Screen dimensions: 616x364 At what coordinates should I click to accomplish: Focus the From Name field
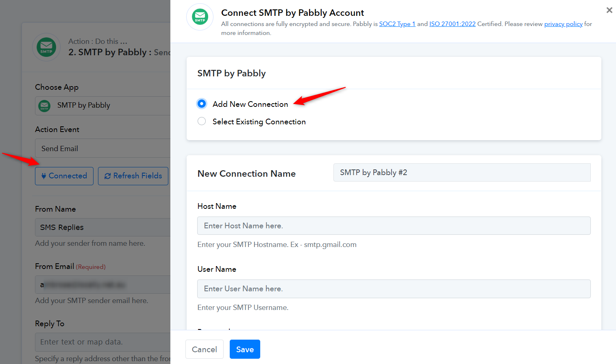(103, 227)
